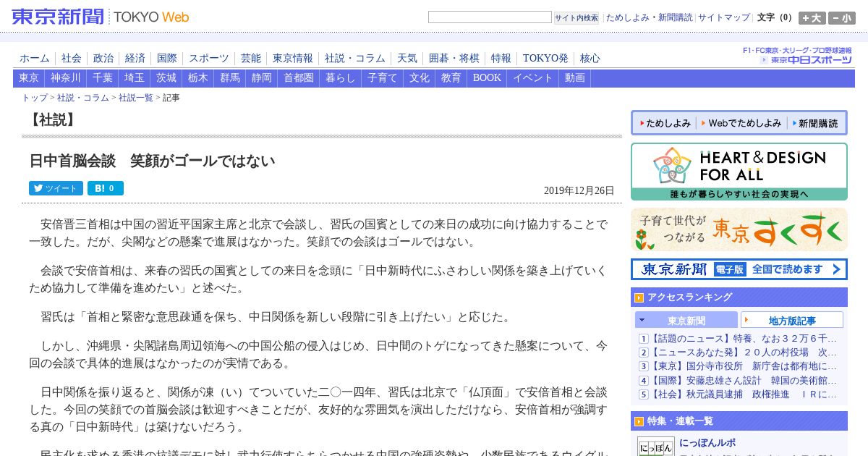Screen dimensions: 868x456
Task: Open the HEART & DESIGN FOR ALL banner
Action: (739, 172)
